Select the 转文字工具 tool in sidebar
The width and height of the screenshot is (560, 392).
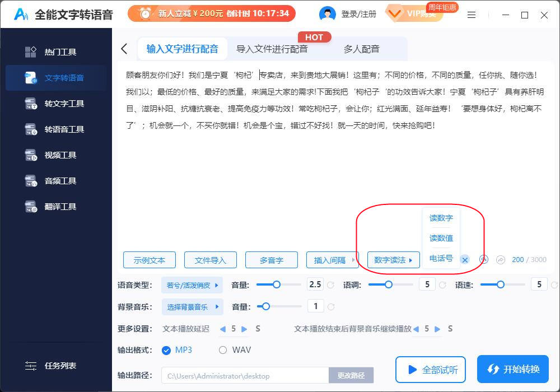click(x=56, y=103)
